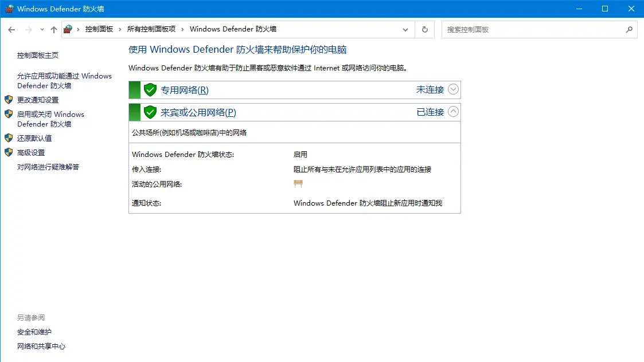The width and height of the screenshot is (644, 362).
Task: Click the 来宾或公用网络(P) heading
Action: pyautogui.click(x=198, y=112)
